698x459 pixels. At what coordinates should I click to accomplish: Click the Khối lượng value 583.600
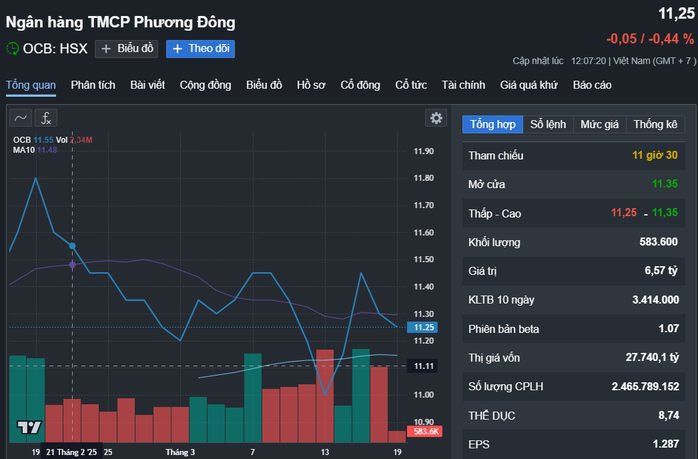pyautogui.click(x=658, y=242)
